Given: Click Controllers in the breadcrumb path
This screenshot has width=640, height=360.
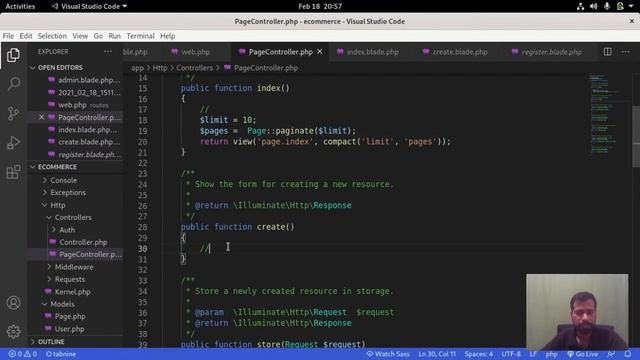Looking at the screenshot, I should 194,68.
